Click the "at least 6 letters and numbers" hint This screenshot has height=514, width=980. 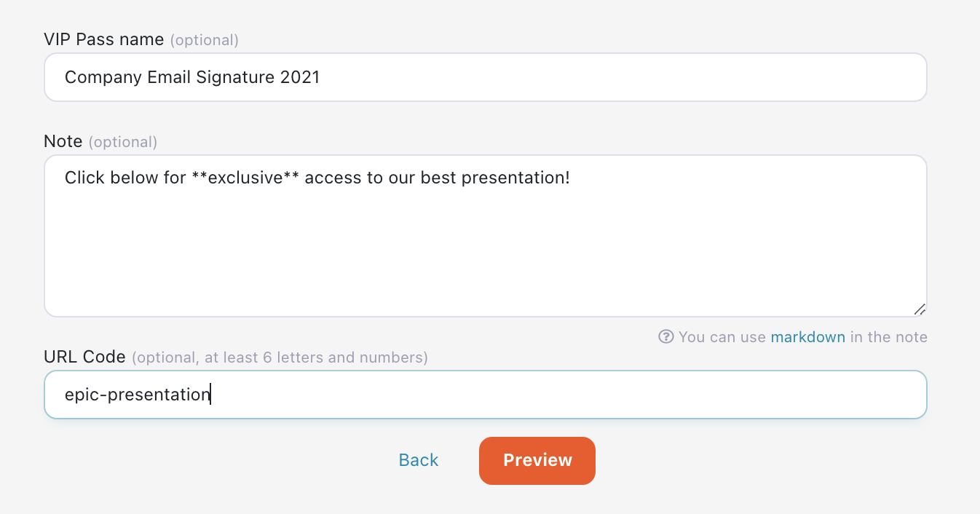pos(312,357)
